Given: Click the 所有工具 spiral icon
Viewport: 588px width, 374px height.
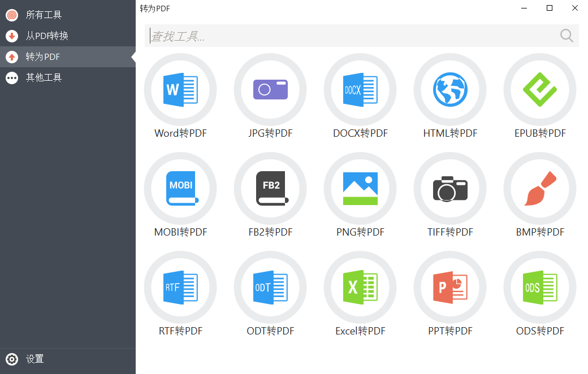Looking at the screenshot, I should click(x=12, y=15).
